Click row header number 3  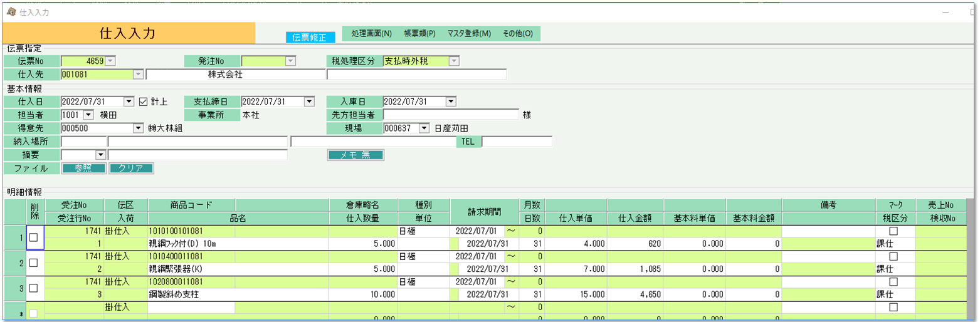[15, 288]
